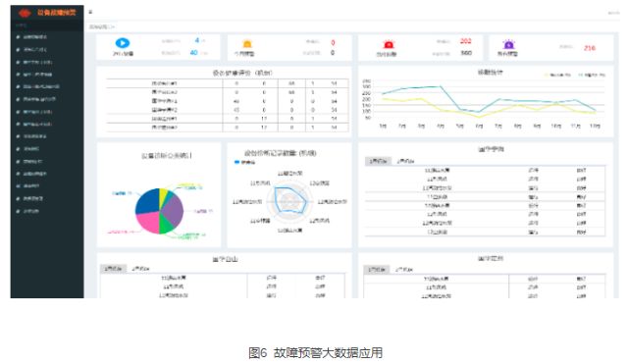Click the pink slice of the pie chart
628x364 pixels.
pos(148,223)
